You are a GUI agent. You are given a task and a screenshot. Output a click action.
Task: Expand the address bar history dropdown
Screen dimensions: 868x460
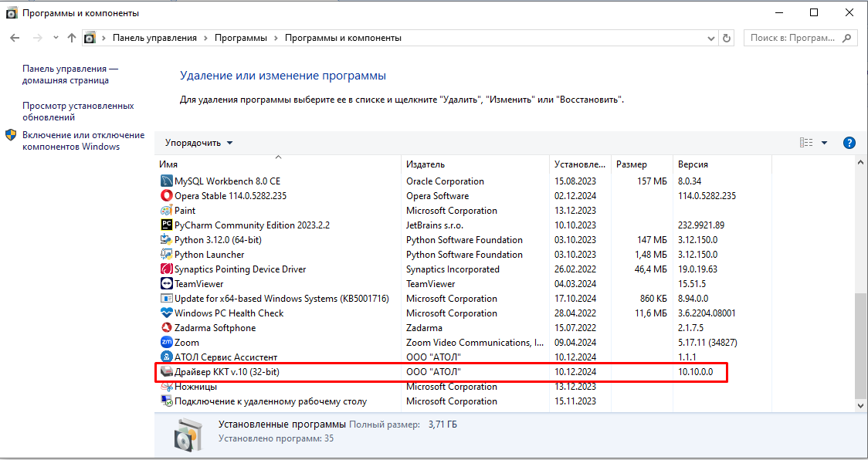point(710,38)
